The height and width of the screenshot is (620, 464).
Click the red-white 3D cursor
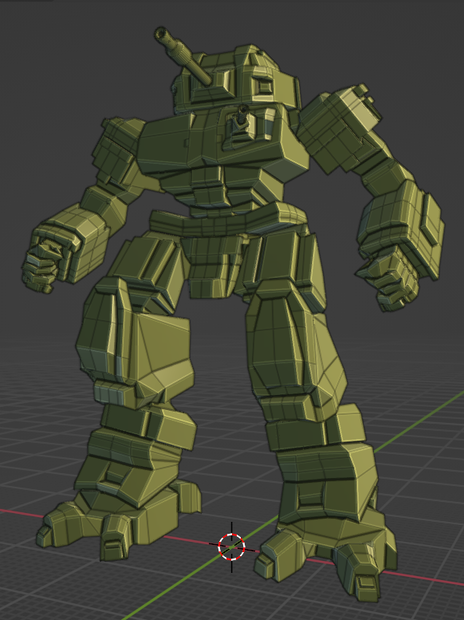click(x=232, y=547)
